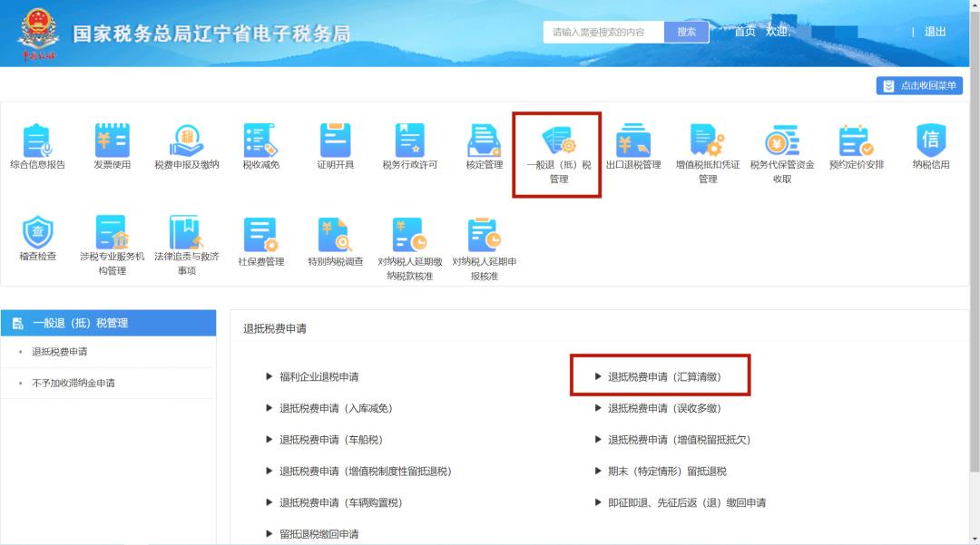Open 退抵税费申请（汇算清缴）link
The height and width of the screenshot is (545, 980).
(664, 376)
